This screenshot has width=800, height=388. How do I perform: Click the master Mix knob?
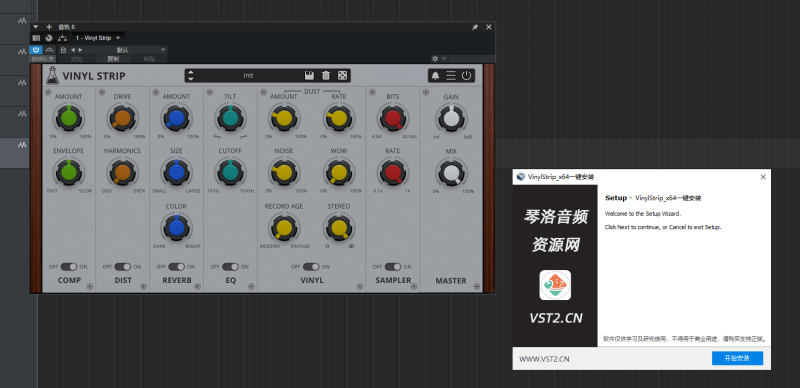point(451,172)
